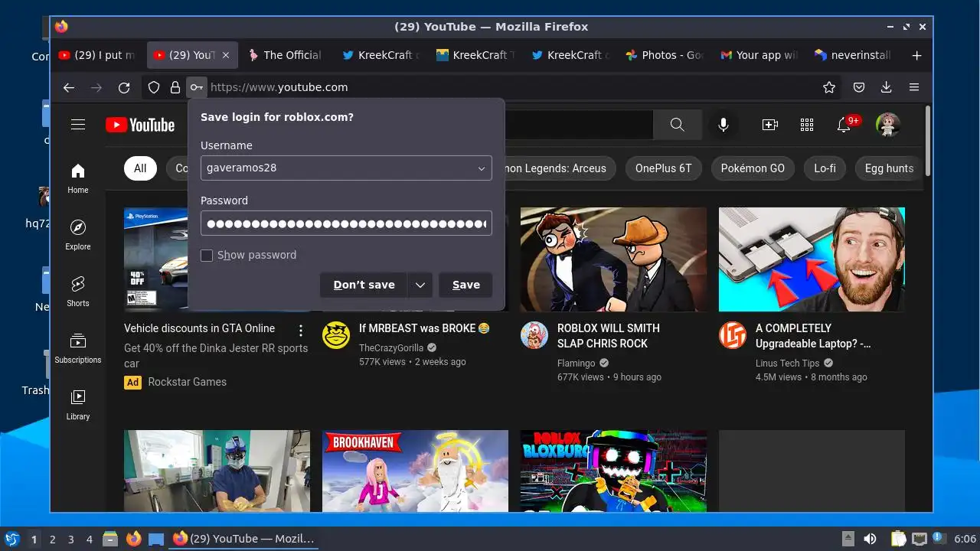Open "If MRBEAST was BROKE" video title

tap(424, 328)
